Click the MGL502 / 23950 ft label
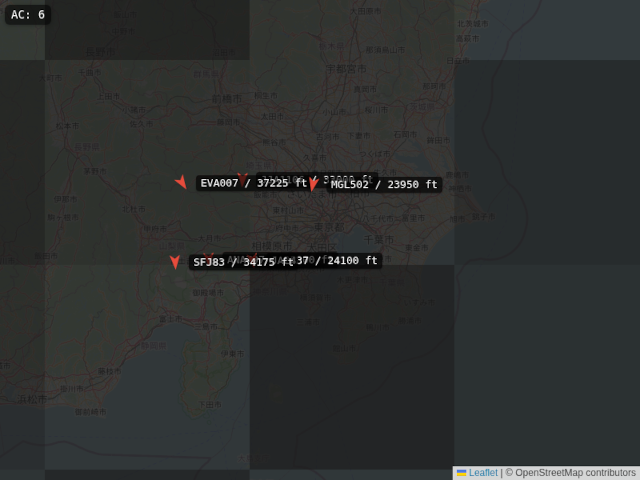The width and height of the screenshot is (640, 480). [384, 185]
